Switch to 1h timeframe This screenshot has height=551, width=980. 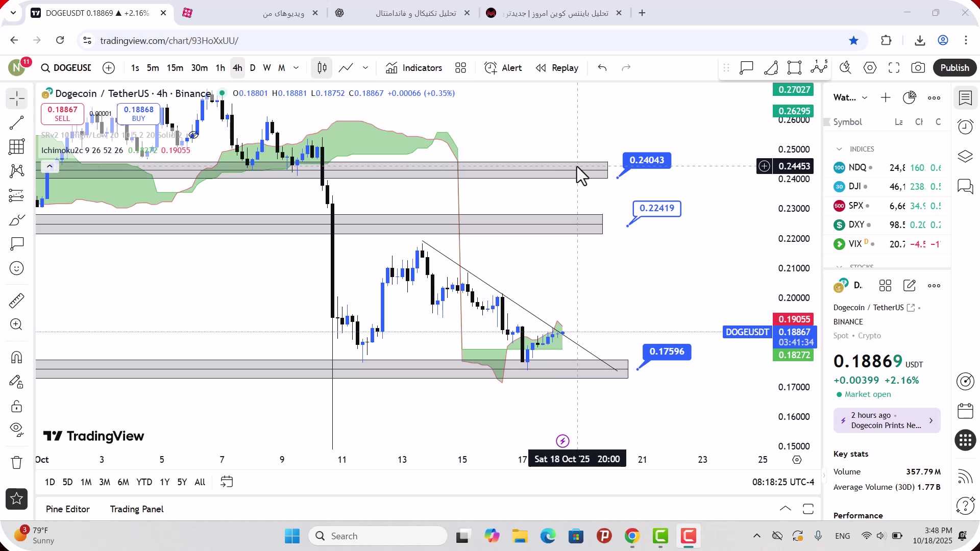[220, 68]
